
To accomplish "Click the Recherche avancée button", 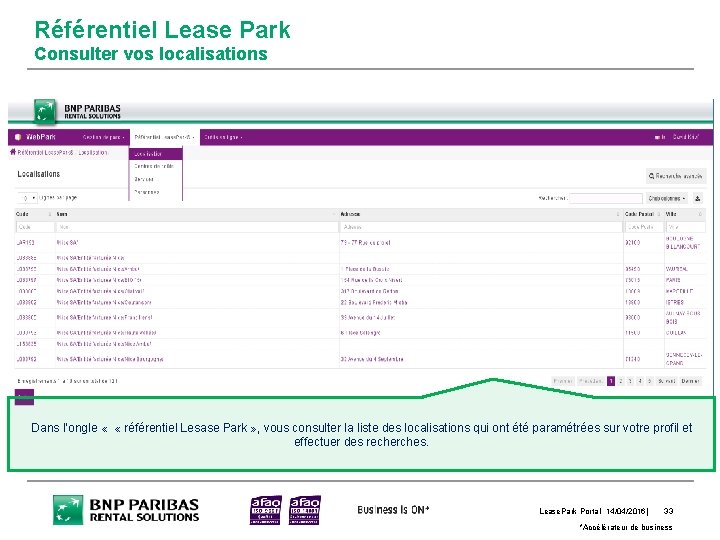I will click(675, 176).
